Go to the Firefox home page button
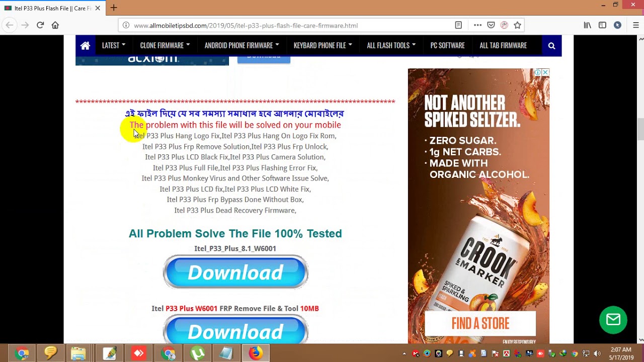This screenshot has width=644, height=362. (x=55, y=25)
